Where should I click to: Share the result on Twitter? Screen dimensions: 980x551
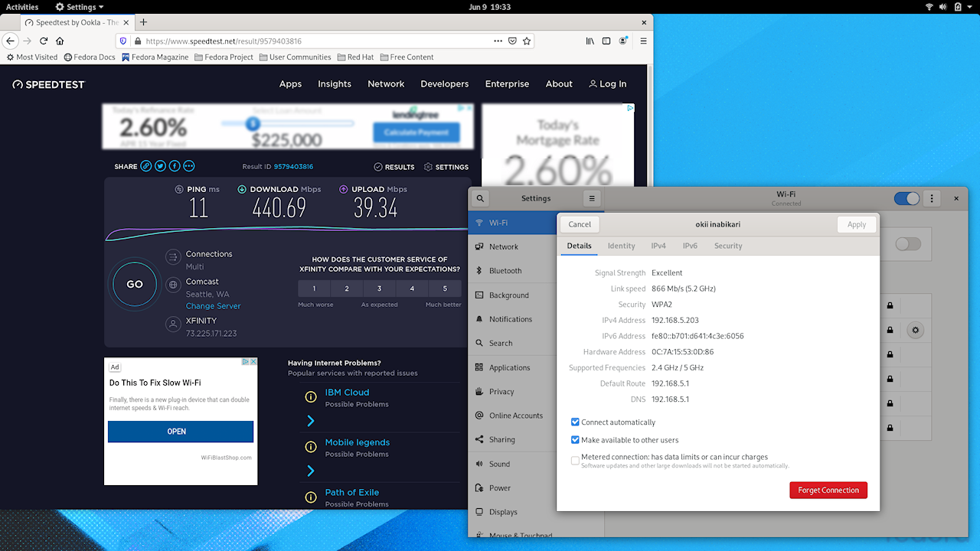(160, 166)
